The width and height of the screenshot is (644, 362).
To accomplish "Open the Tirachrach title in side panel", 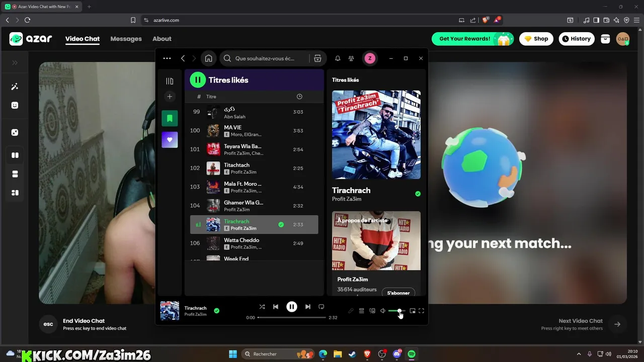I will coord(351,190).
